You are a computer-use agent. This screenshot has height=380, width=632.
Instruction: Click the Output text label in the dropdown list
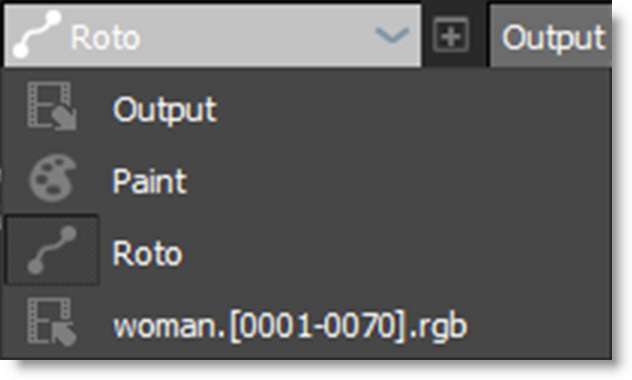tap(165, 110)
